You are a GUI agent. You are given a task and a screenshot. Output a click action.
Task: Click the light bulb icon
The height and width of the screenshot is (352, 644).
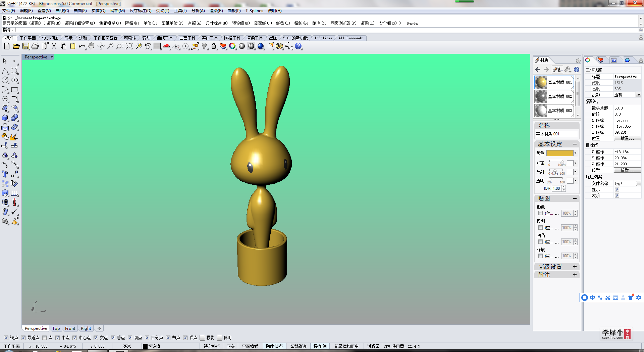[204, 46]
